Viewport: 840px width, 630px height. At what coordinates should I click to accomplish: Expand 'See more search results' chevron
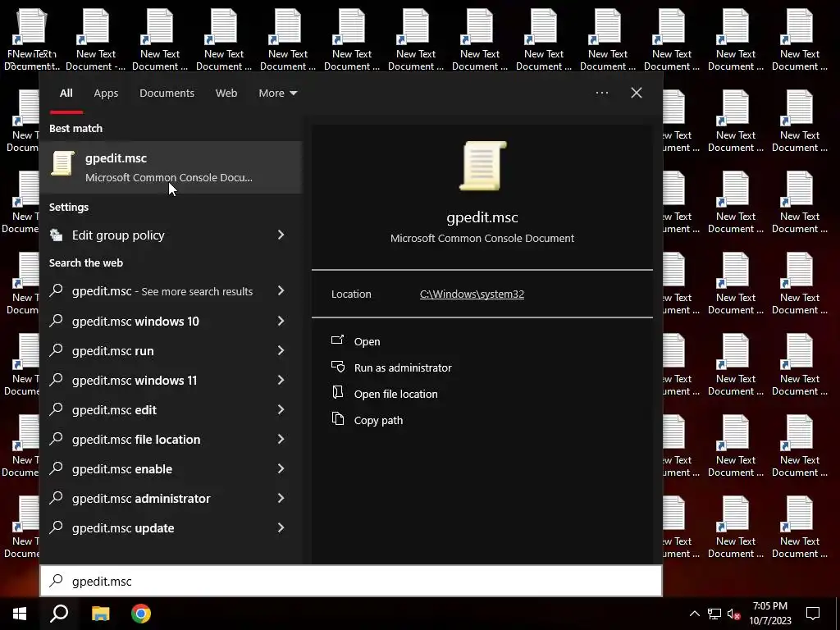click(281, 290)
